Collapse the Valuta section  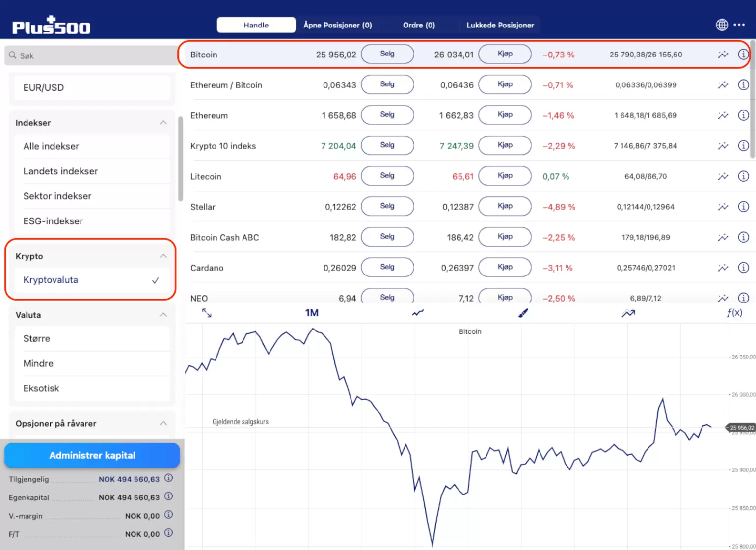click(163, 315)
